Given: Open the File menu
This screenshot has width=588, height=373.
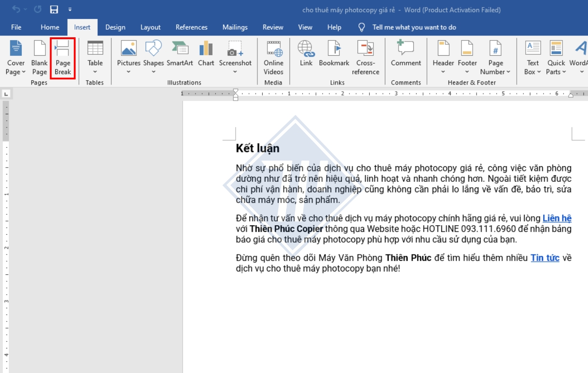Looking at the screenshot, I should (x=16, y=27).
